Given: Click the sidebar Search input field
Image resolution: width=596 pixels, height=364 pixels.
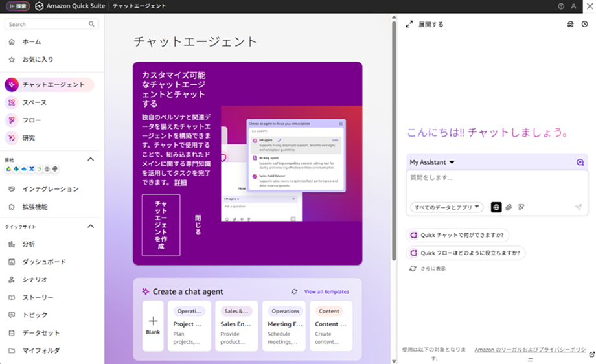Looking at the screenshot, I should tap(47, 24).
